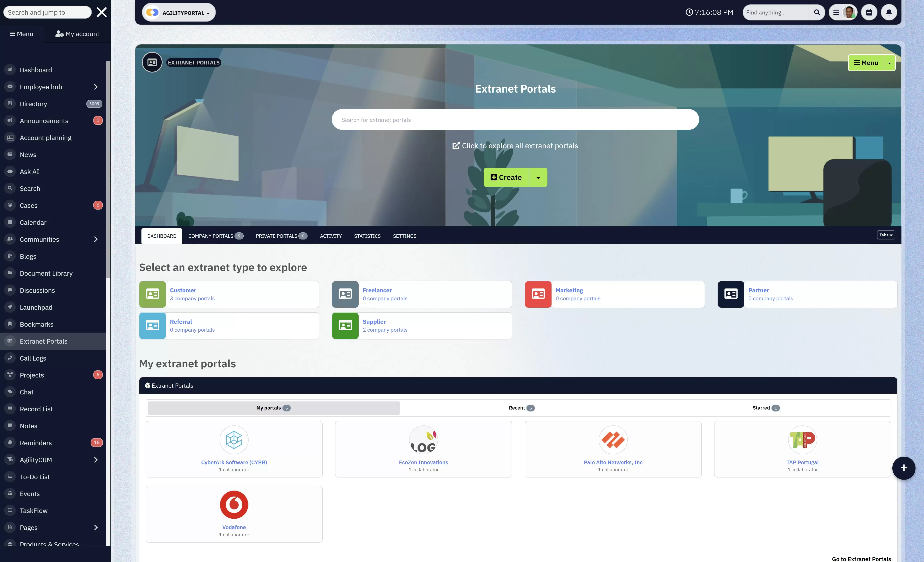Switch to the Recent portals view

(x=521, y=408)
